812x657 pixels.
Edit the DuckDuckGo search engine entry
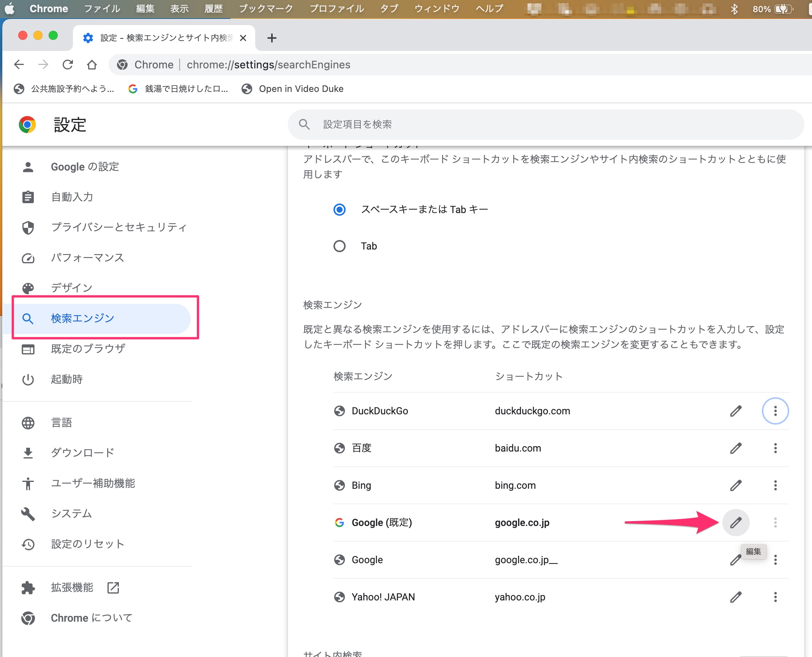tap(736, 411)
